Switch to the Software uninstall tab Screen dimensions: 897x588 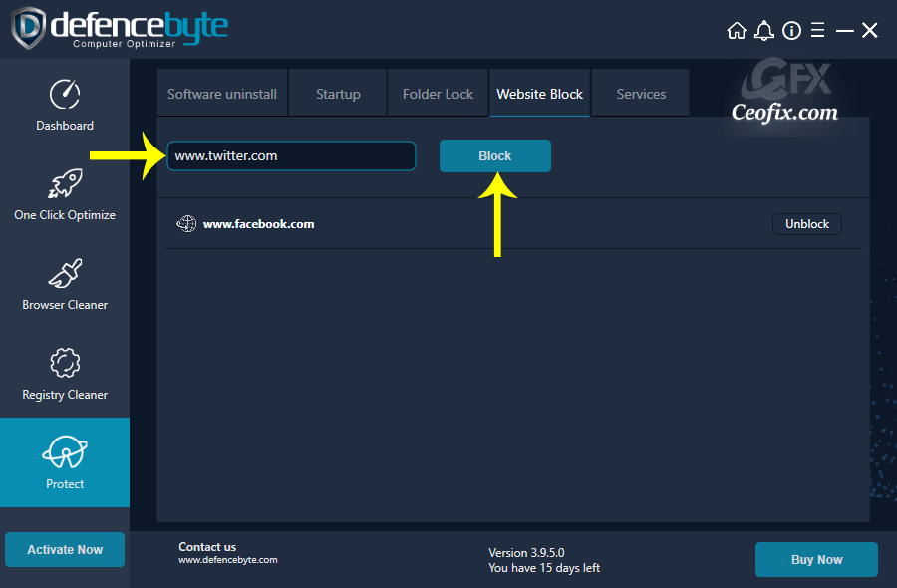tap(222, 94)
